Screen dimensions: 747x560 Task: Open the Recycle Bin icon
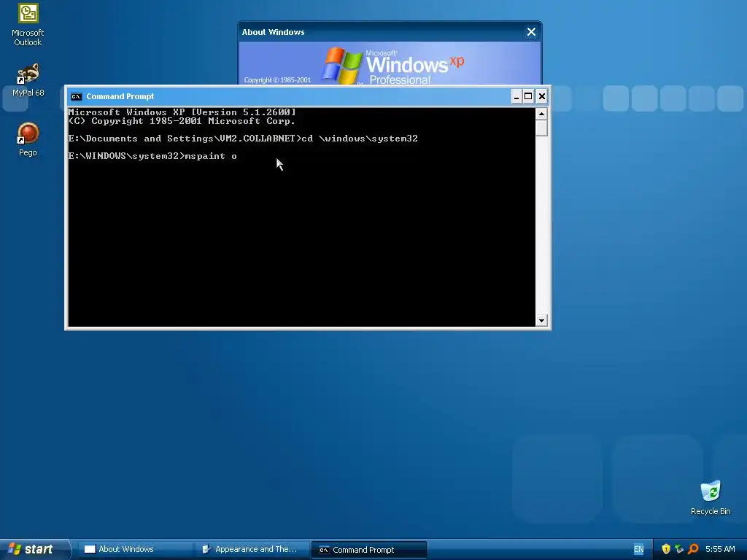point(711,497)
